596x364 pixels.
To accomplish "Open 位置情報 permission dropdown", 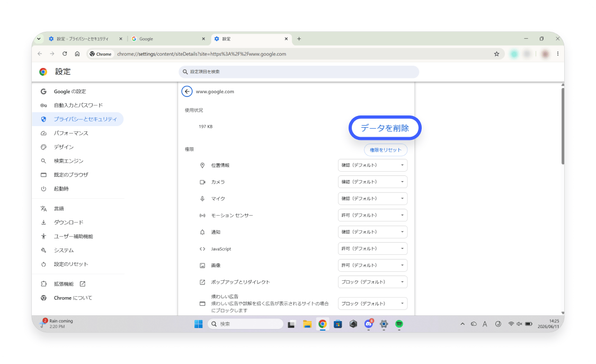I will [x=372, y=165].
